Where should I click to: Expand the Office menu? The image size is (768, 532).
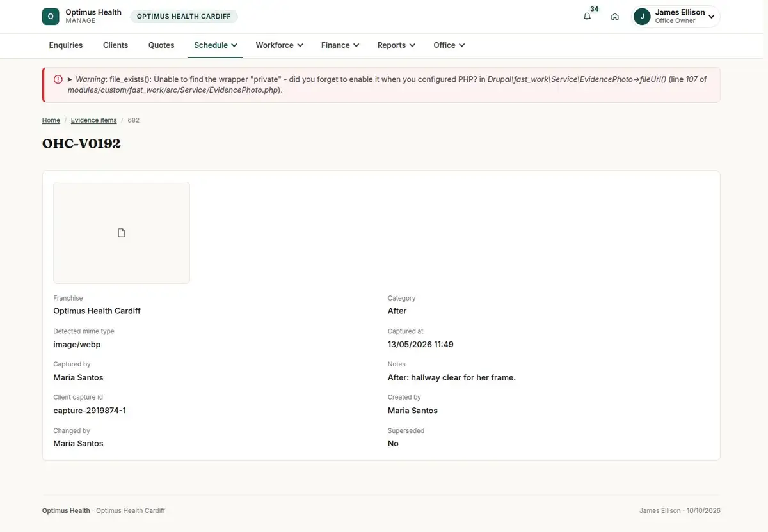[x=449, y=45]
